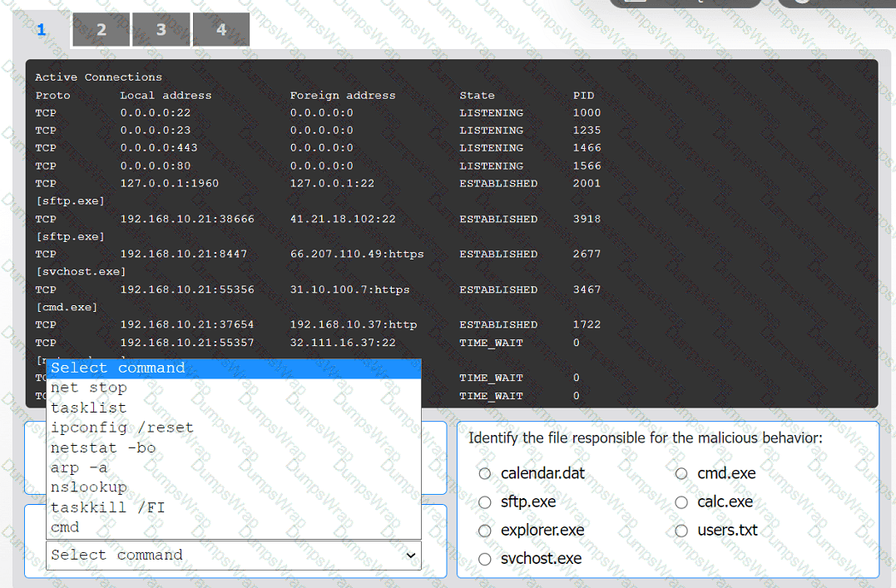Pick 'nslookup' from the dropdown

88,487
